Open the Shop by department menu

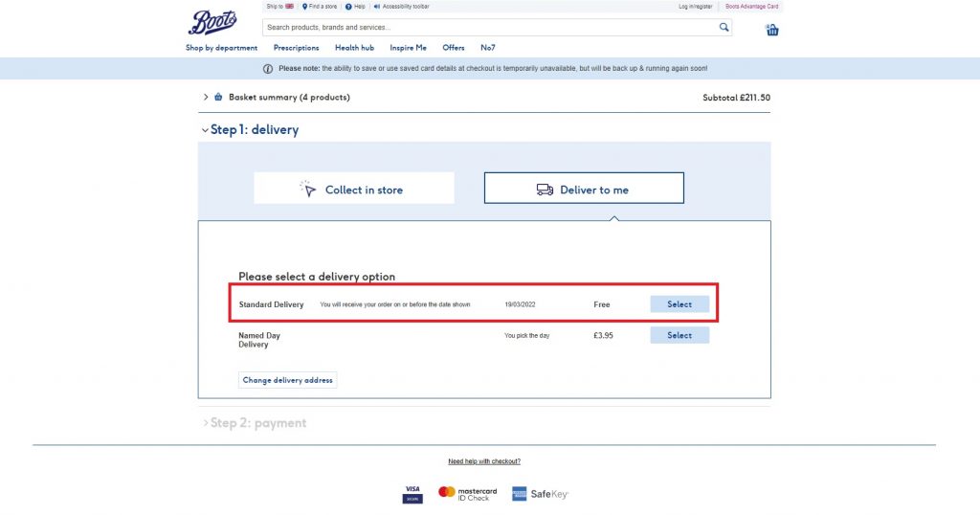coord(221,48)
